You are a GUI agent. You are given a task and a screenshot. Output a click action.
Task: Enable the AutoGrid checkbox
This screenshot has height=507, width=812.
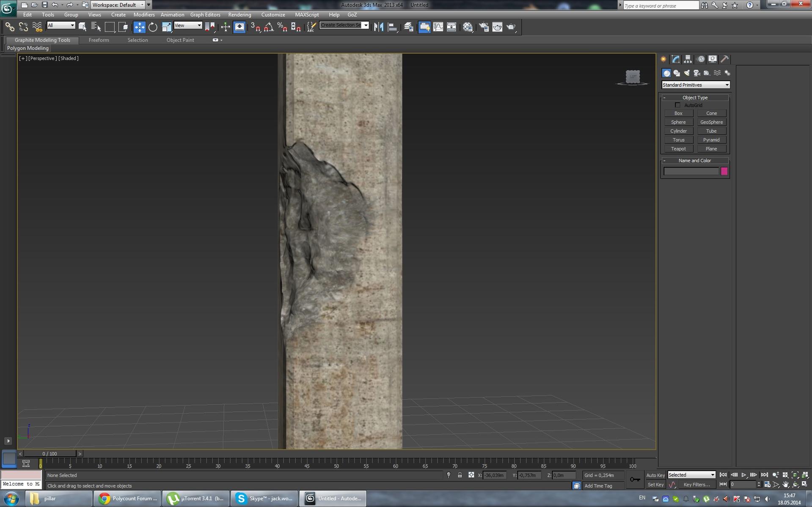678,105
